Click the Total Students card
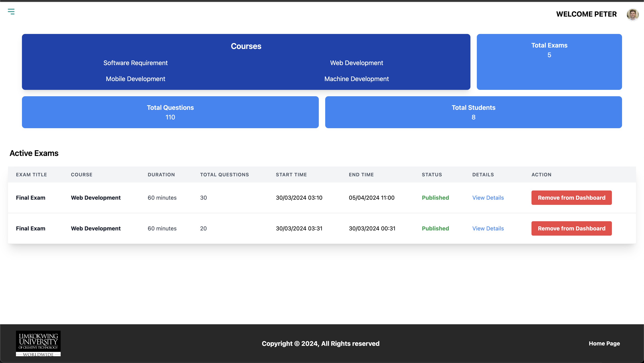This screenshot has width=644, height=363. coord(473,112)
